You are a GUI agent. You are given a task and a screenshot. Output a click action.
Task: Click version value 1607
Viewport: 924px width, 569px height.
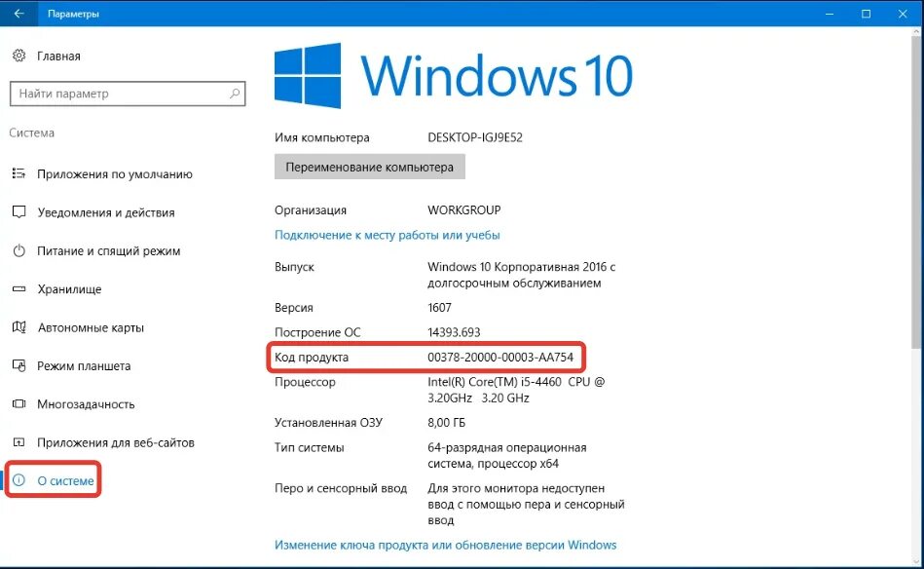(x=440, y=307)
